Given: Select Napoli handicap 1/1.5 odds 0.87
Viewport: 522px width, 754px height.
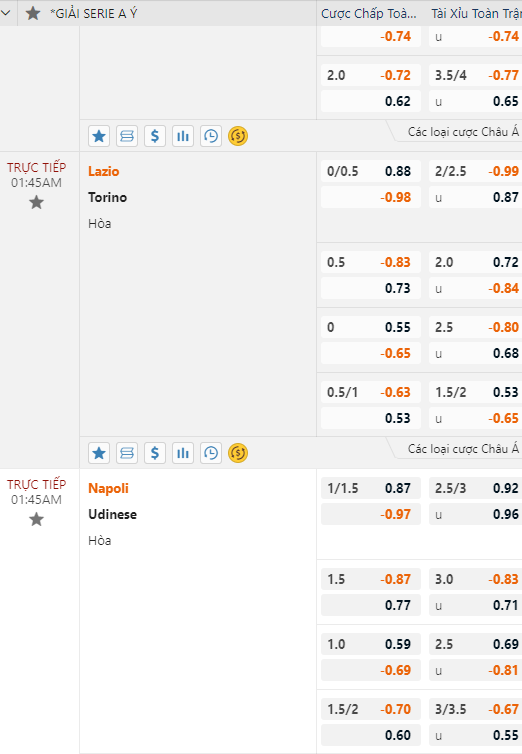Looking at the screenshot, I should click(371, 488).
